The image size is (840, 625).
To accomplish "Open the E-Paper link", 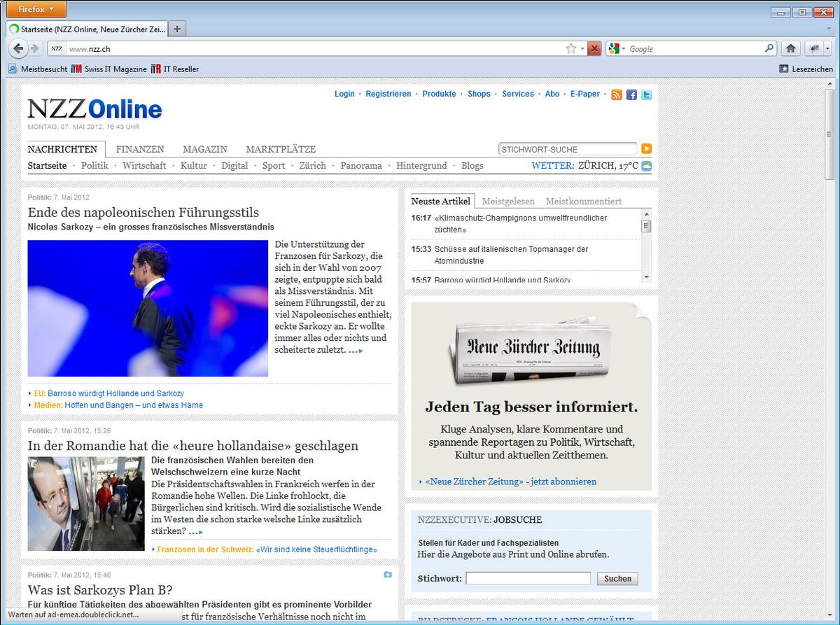I will [x=585, y=94].
